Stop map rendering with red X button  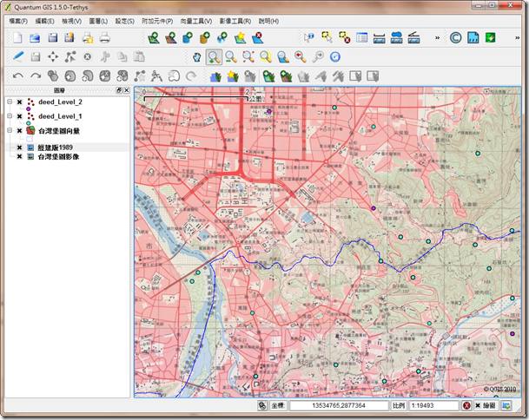(x=466, y=405)
